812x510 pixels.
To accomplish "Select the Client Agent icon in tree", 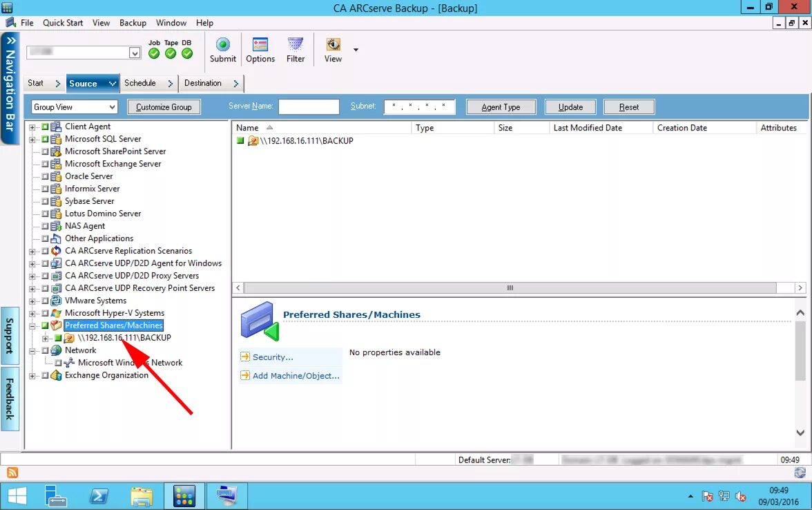I will click(56, 126).
